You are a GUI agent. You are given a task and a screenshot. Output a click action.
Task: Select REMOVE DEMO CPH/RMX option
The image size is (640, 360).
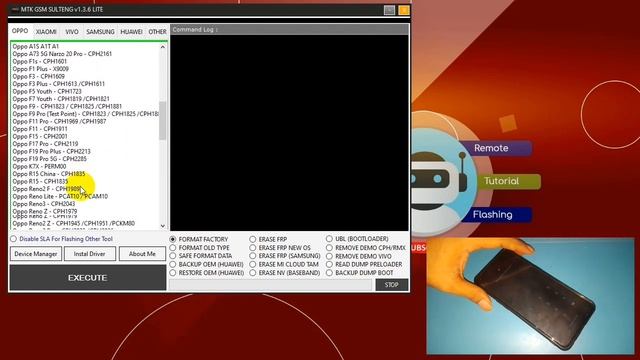pos(366,248)
